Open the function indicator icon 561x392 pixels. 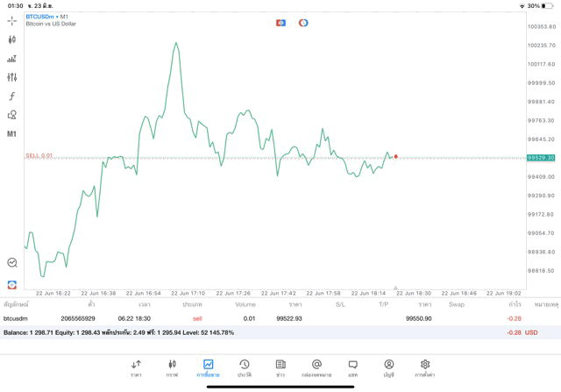(12, 96)
